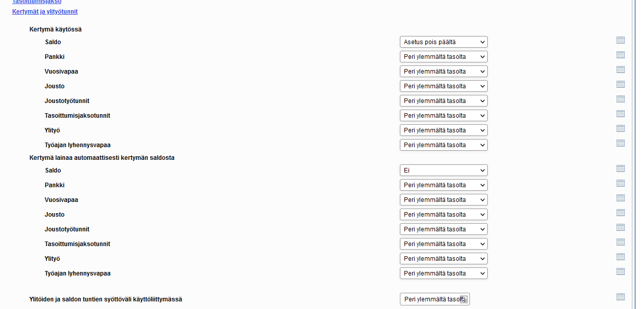
Task: Click the table icon for Joustotyötunnit under Kertymä lainaa automaattisesti
Action: [620, 227]
